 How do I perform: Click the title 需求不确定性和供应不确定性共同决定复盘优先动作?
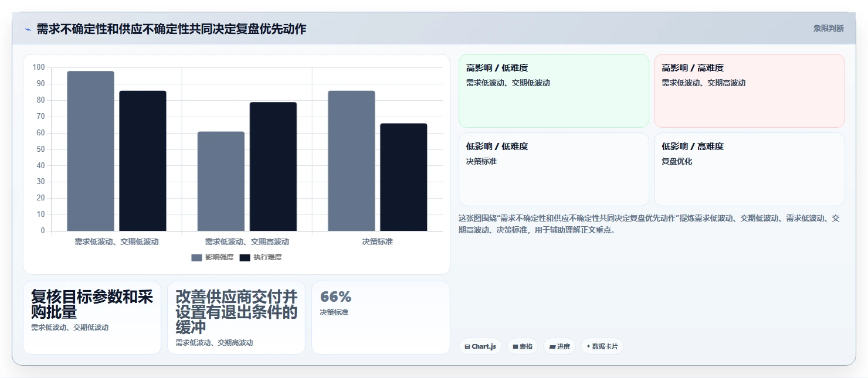tap(171, 29)
